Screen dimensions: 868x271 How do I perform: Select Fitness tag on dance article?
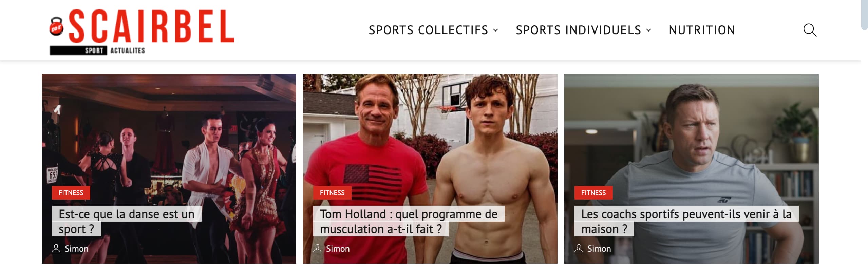tap(71, 193)
